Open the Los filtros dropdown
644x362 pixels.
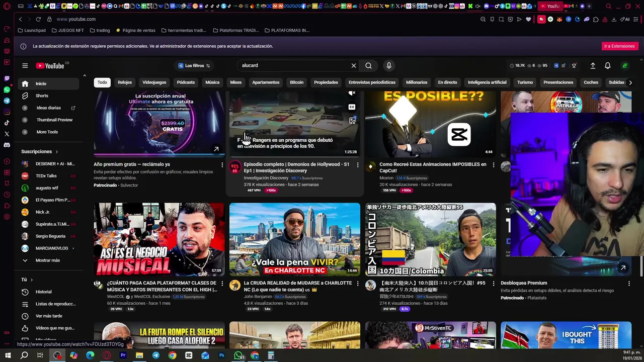coord(194,65)
